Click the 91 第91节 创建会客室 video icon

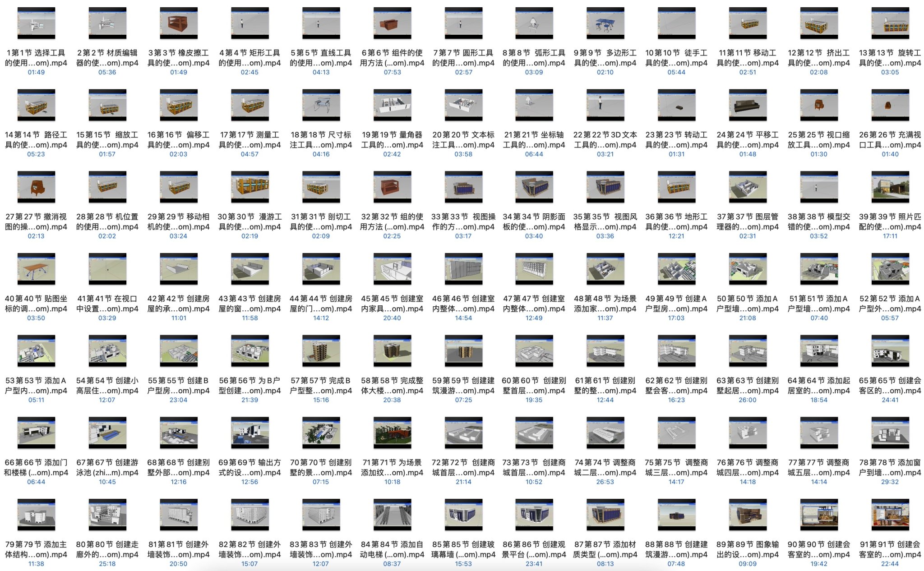pos(890,515)
